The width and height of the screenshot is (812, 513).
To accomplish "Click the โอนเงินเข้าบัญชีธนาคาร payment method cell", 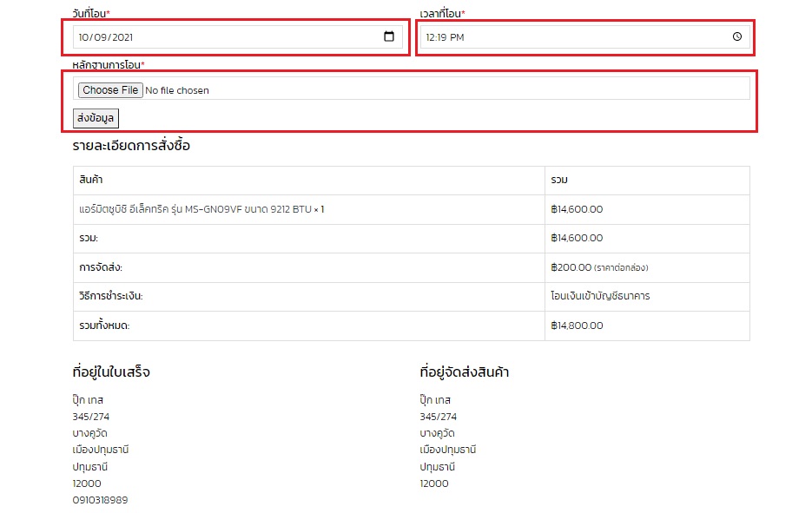I will pyautogui.click(x=600, y=296).
